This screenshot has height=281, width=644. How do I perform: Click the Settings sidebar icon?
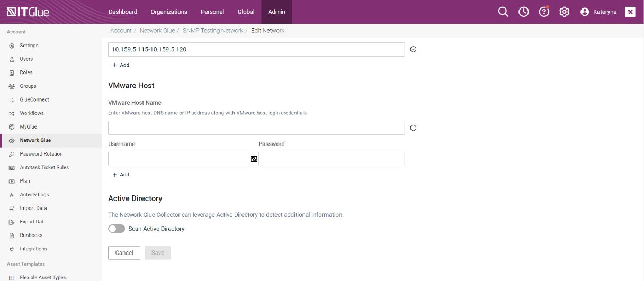tap(12, 46)
